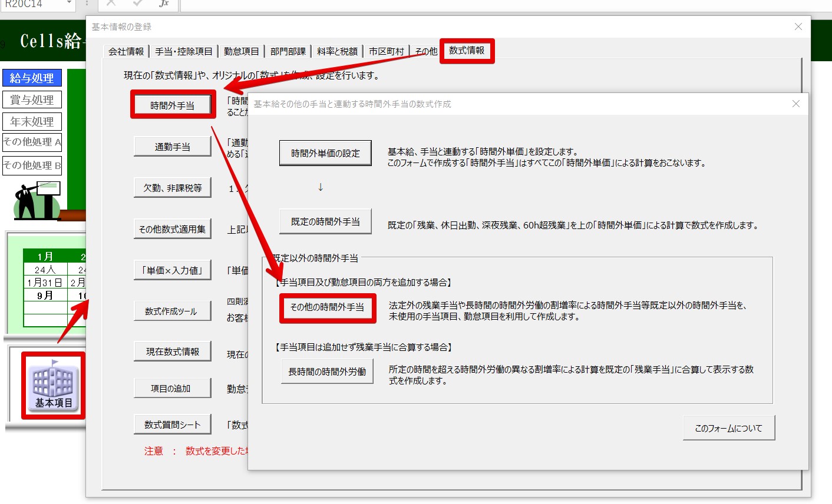Switch to the 会社情報 tab
The image size is (832, 504).
[x=126, y=52]
